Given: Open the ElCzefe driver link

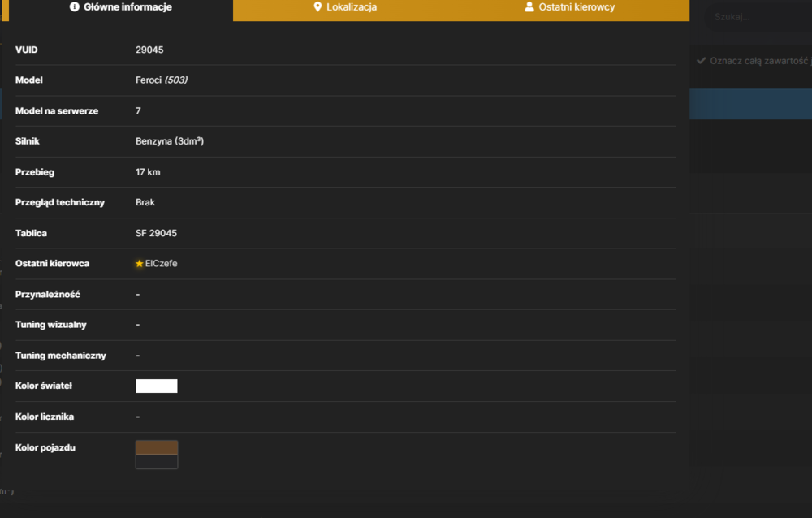Looking at the screenshot, I should click(x=161, y=264).
